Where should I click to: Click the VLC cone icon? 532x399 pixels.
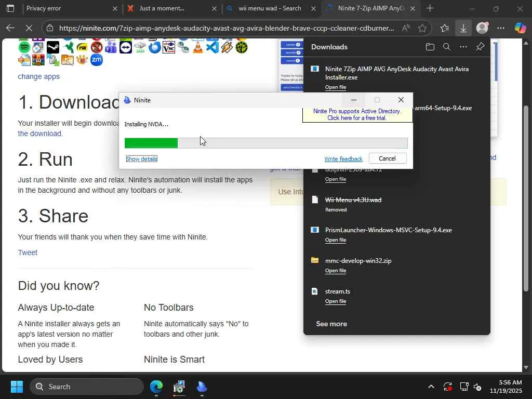click(x=198, y=47)
